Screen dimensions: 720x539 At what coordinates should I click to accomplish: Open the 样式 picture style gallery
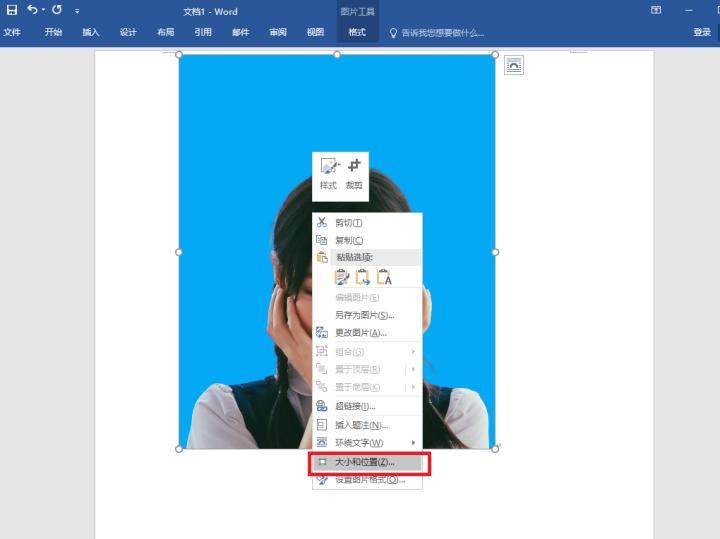tap(328, 174)
